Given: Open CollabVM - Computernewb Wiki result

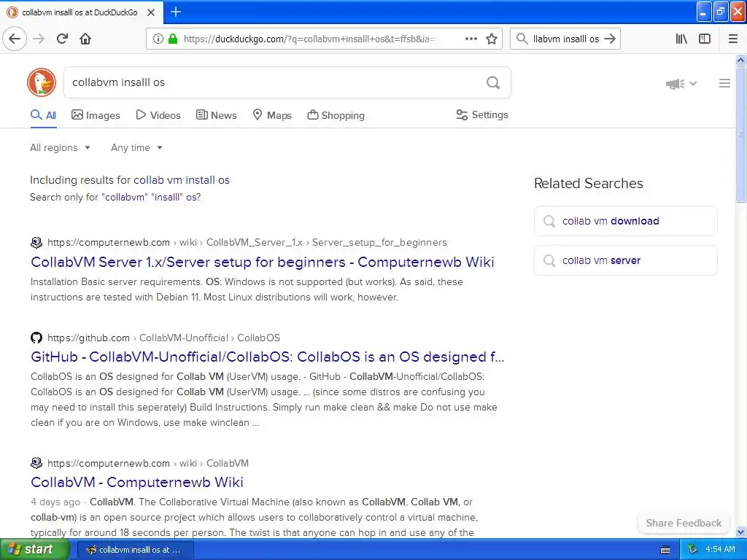Looking at the screenshot, I should (x=137, y=482).
